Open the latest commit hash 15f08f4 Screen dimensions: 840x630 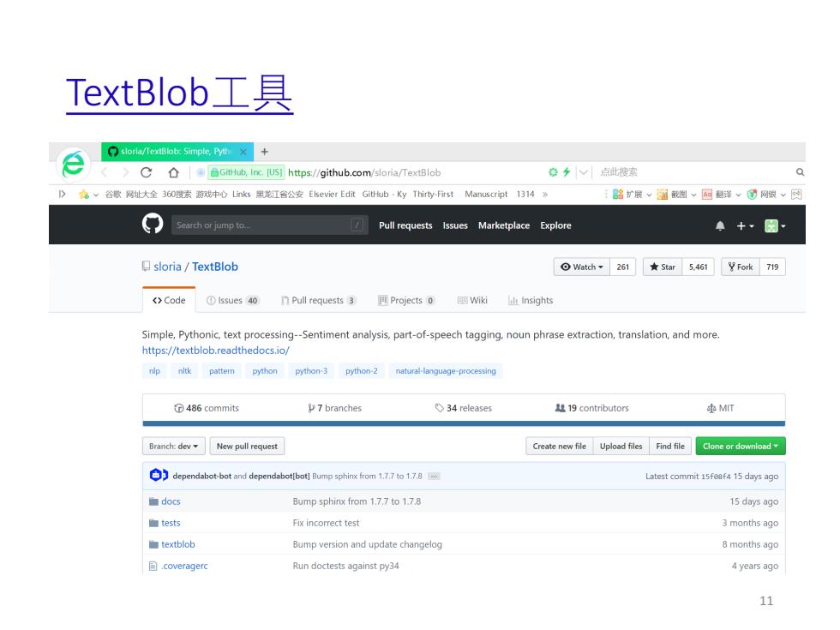(716, 477)
